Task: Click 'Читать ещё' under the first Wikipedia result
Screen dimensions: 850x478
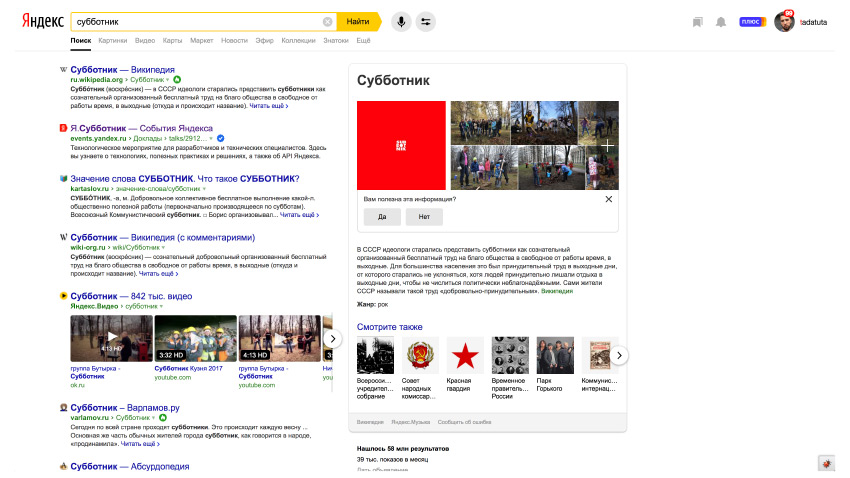Action: pos(268,106)
